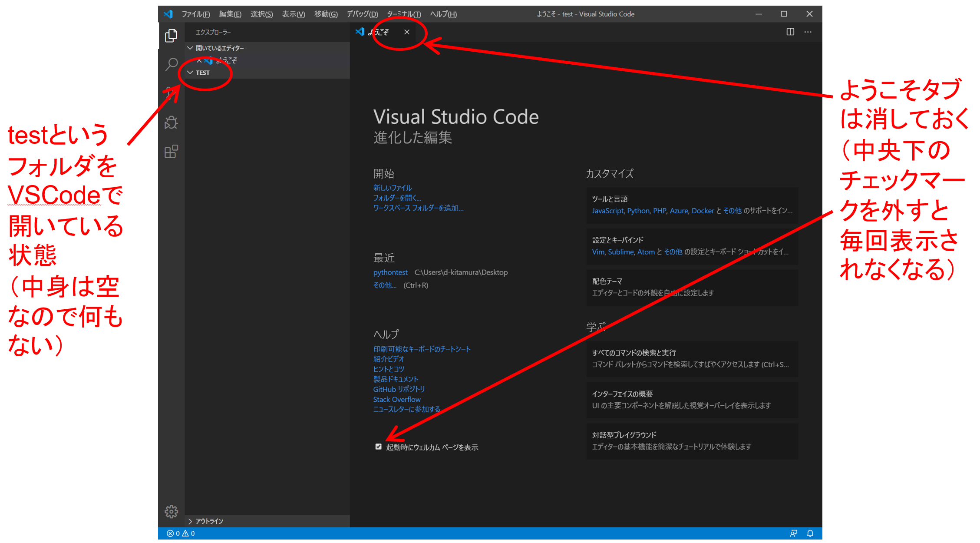980x543 pixels.
Task: Click the Atom keybinding link
Action: pyautogui.click(x=646, y=252)
